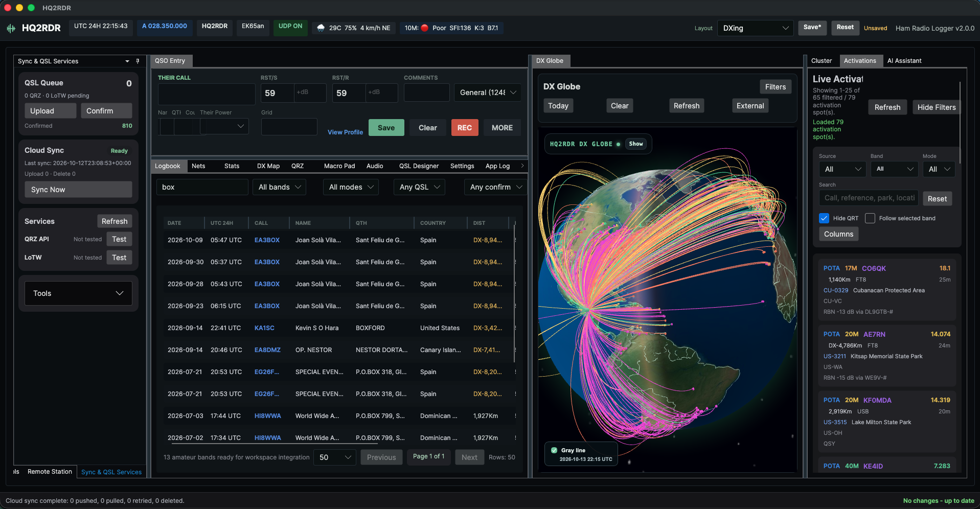Click the rain cloud weather icon
The width and height of the screenshot is (980, 509).
coord(321,28)
